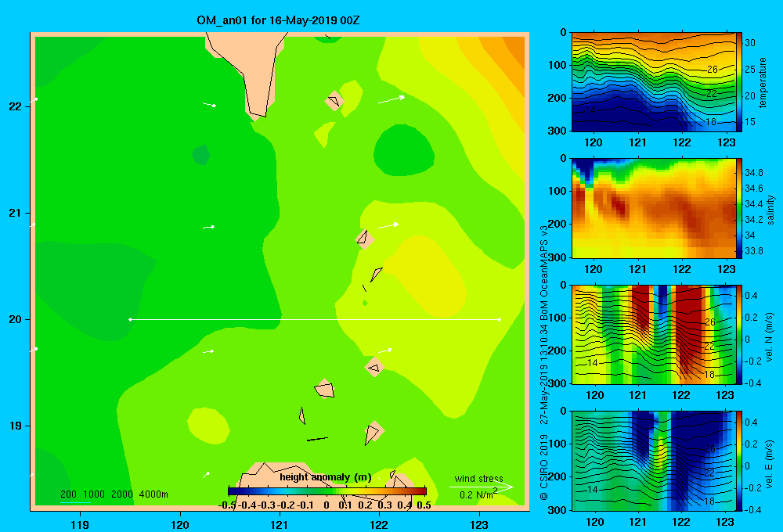Click longitude label 120 below main map
This screenshot has width=783, height=532.
click(x=180, y=524)
